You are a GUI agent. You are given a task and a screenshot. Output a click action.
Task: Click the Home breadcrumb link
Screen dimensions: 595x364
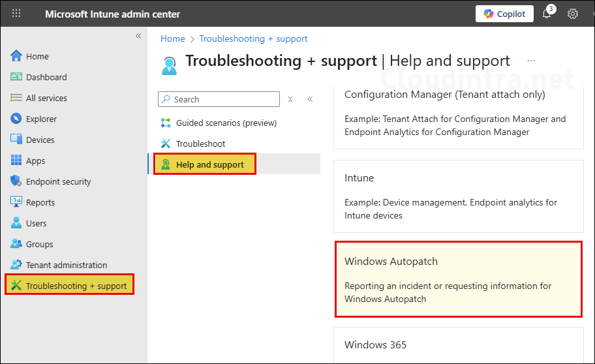pyautogui.click(x=173, y=38)
